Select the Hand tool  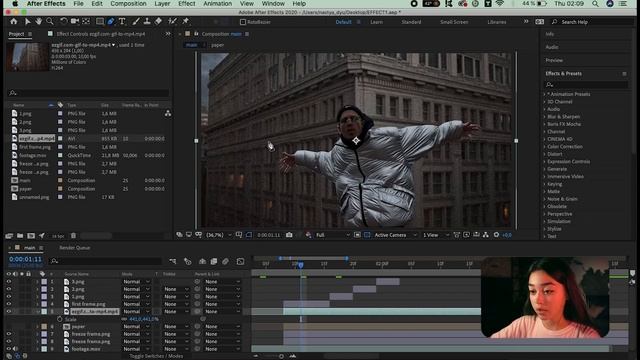[38, 22]
